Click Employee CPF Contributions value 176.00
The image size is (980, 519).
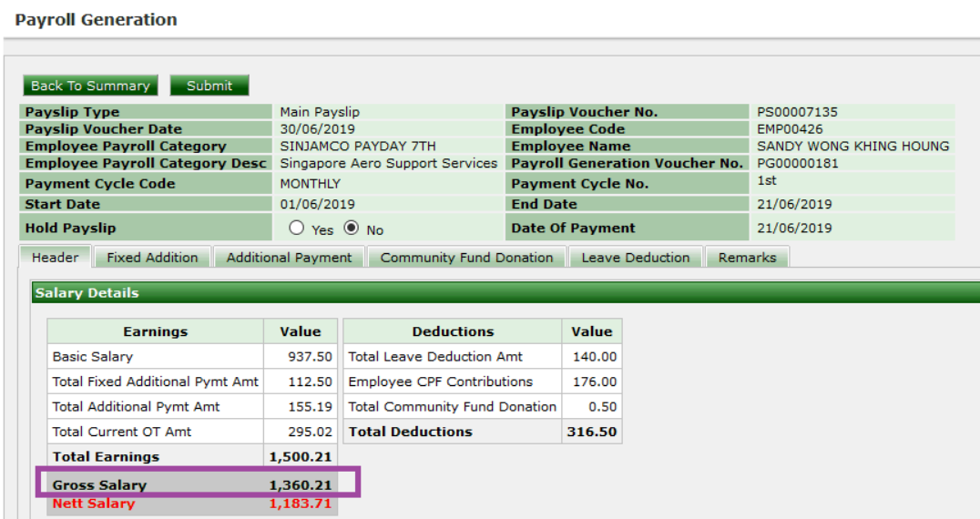point(595,382)
